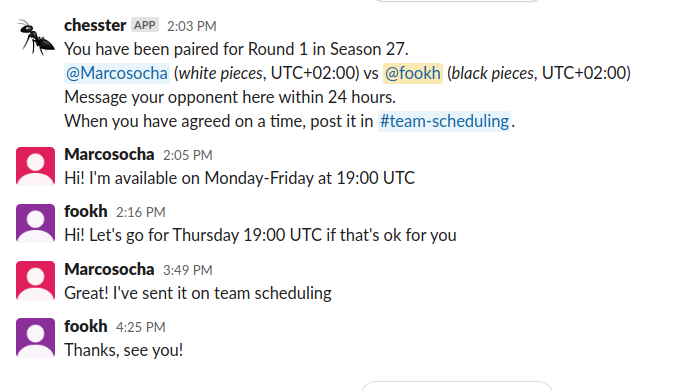
Task: Click the Marcosocha name at 3:49 PM
Action: [109, 269]
